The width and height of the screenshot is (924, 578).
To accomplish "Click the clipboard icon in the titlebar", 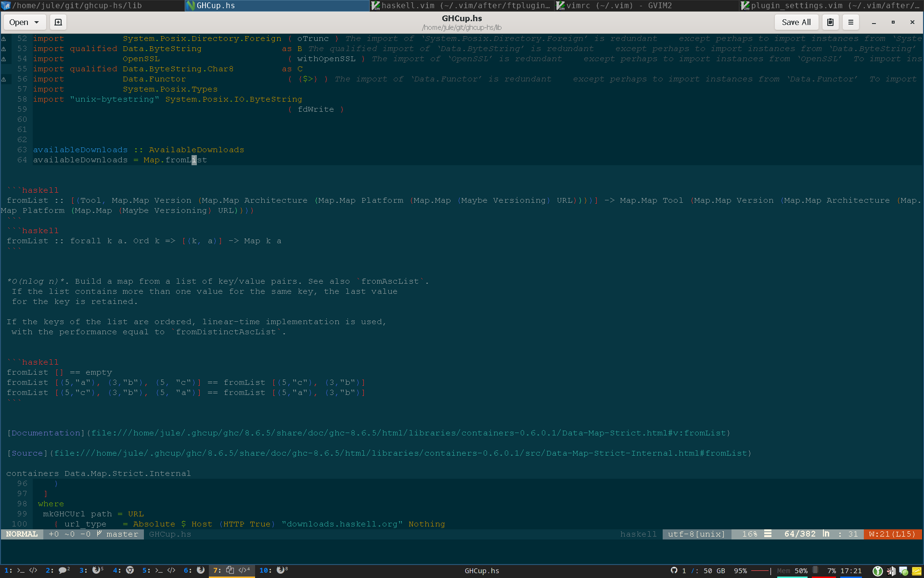I will click(830, 22).
